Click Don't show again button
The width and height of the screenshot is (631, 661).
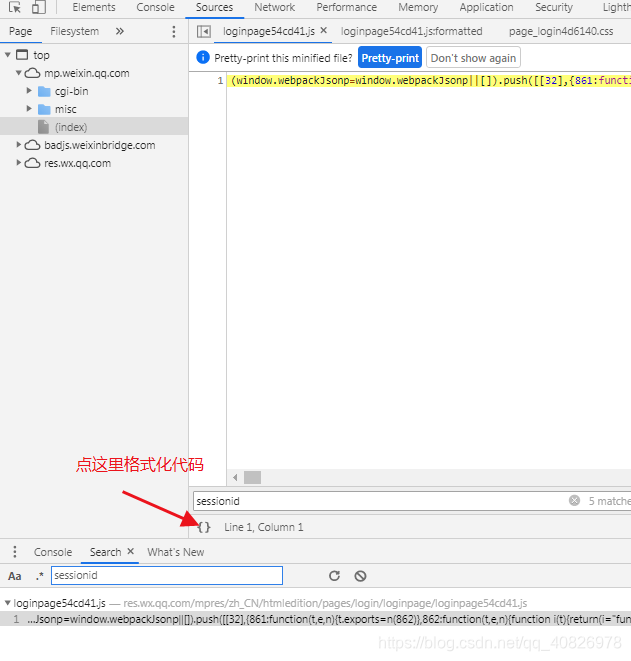pos(473,57)
